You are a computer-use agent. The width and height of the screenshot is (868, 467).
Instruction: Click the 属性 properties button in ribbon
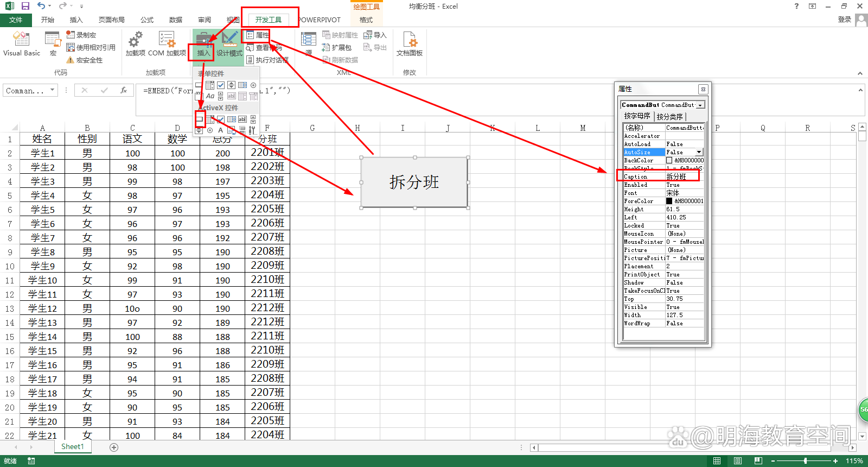pyautogui.click(x=258, y=35)
